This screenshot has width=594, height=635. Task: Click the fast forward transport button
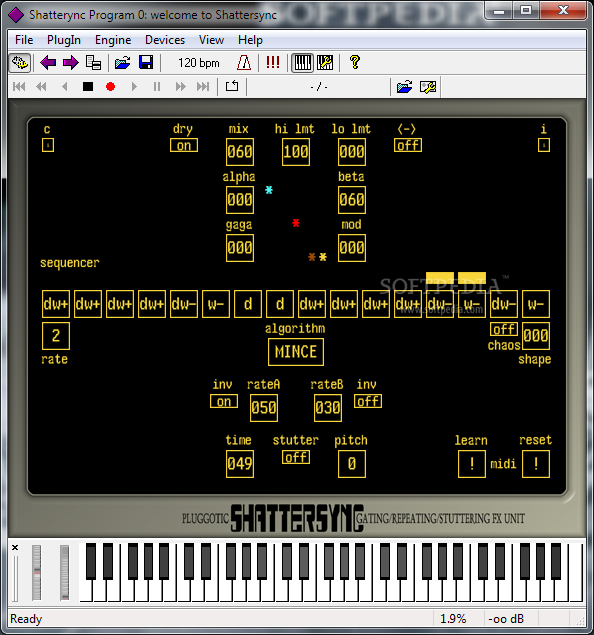tap(180, 87)
